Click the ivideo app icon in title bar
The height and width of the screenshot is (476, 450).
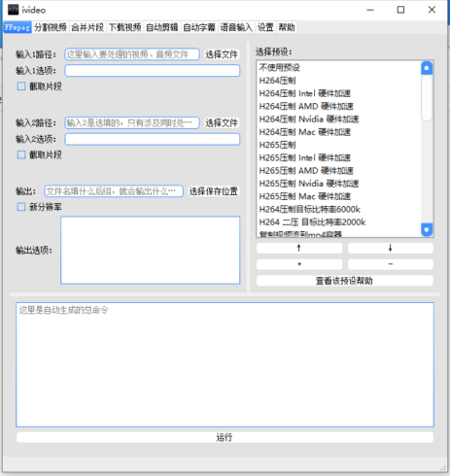[13, 10]
